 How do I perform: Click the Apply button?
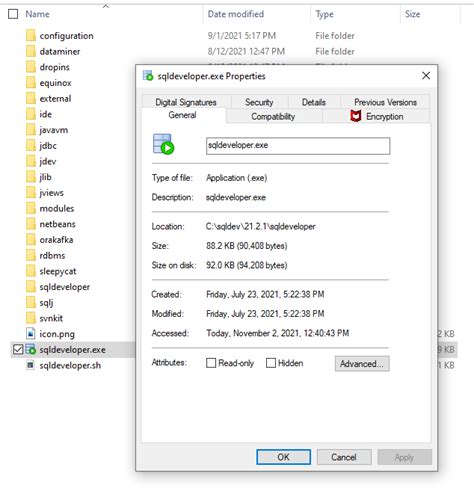(404, 457)
